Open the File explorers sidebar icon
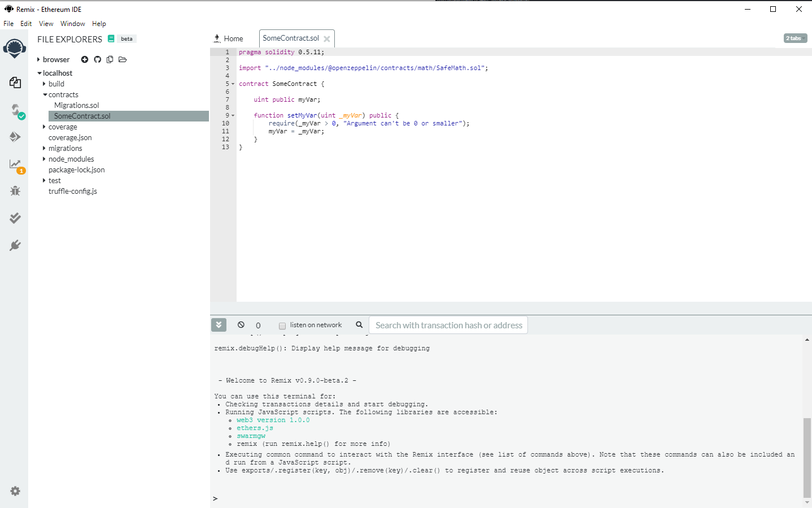The width and height of the screenshot is (812, 508). 15,83
